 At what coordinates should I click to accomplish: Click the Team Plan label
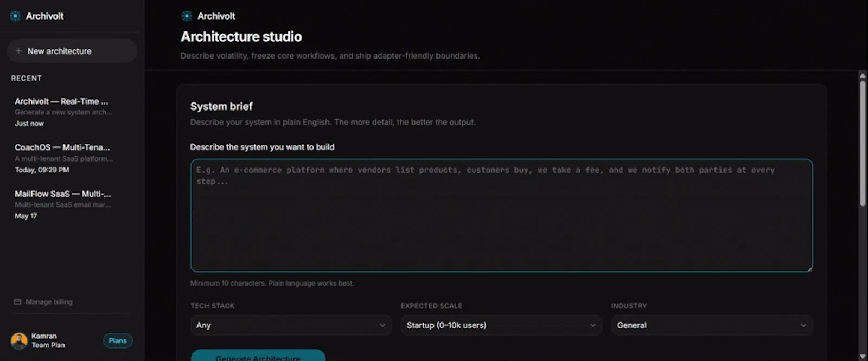tap(48, 345)
